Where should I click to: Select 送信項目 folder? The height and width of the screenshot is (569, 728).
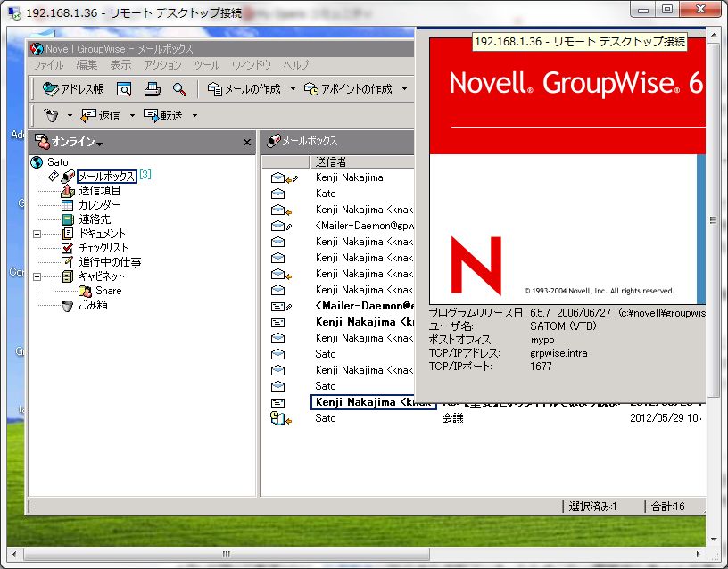[99, 190]
